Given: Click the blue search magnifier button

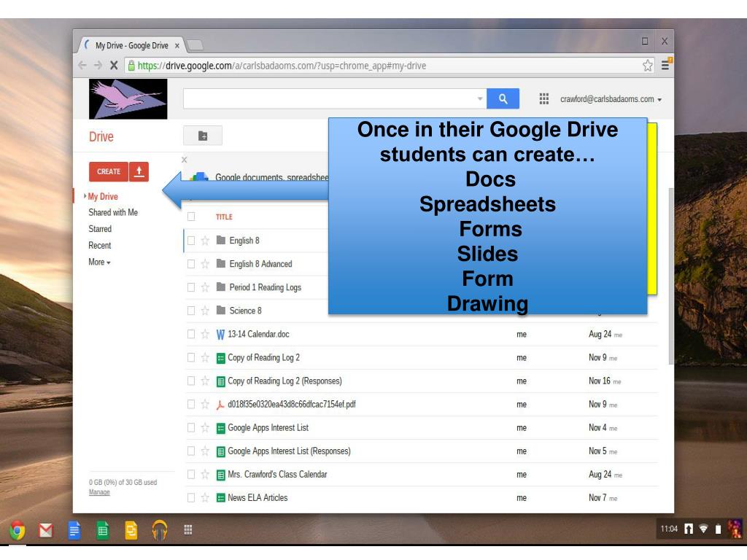Looking at the screenshot, I should (503, 98).
